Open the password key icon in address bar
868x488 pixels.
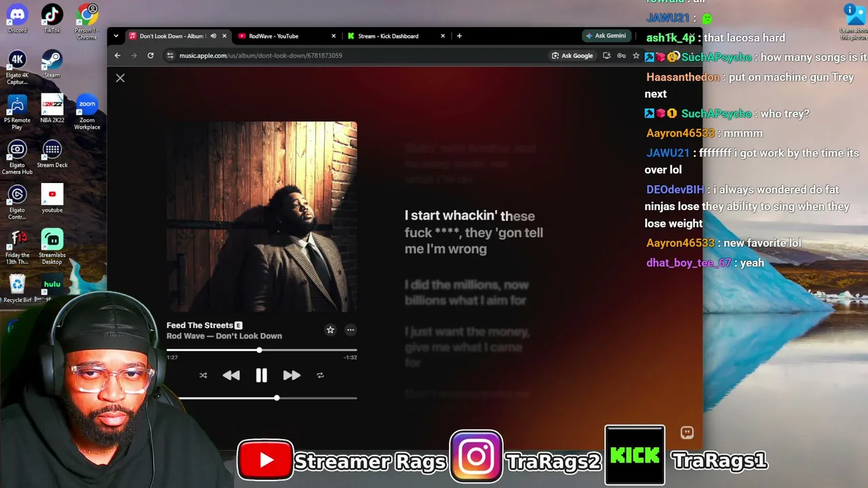click(x=621, y=56)
